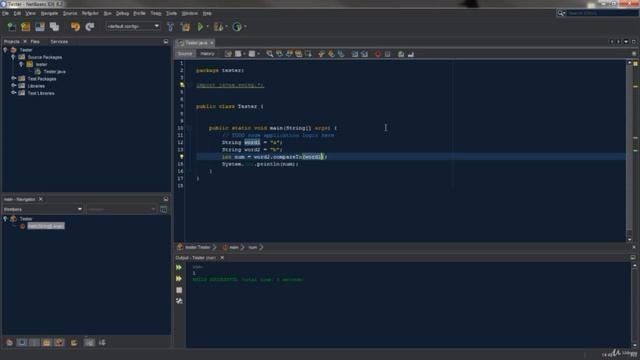This screenshot has height=360, width=640.
Task: Click the Source view button
Action: [x=185, y=54]
